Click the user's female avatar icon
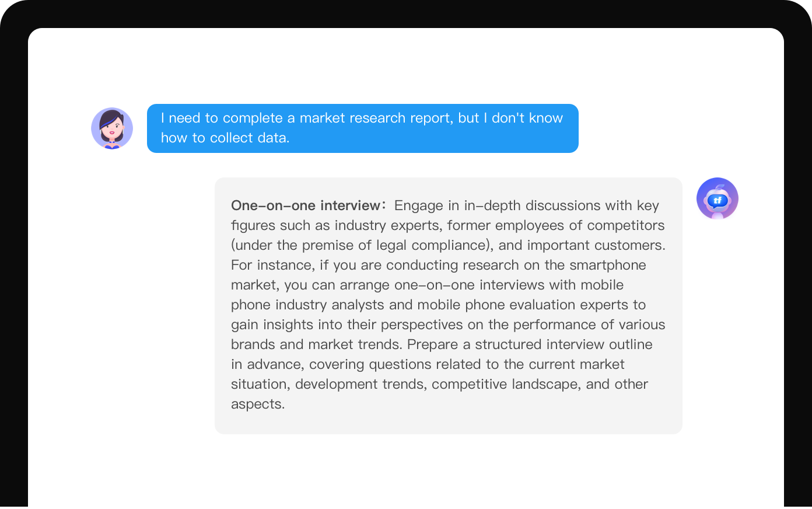 pos(112,128)
